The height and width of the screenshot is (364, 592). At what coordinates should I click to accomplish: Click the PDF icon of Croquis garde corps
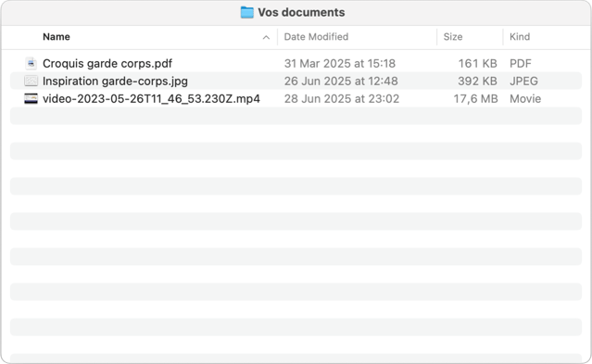[31, 63]
